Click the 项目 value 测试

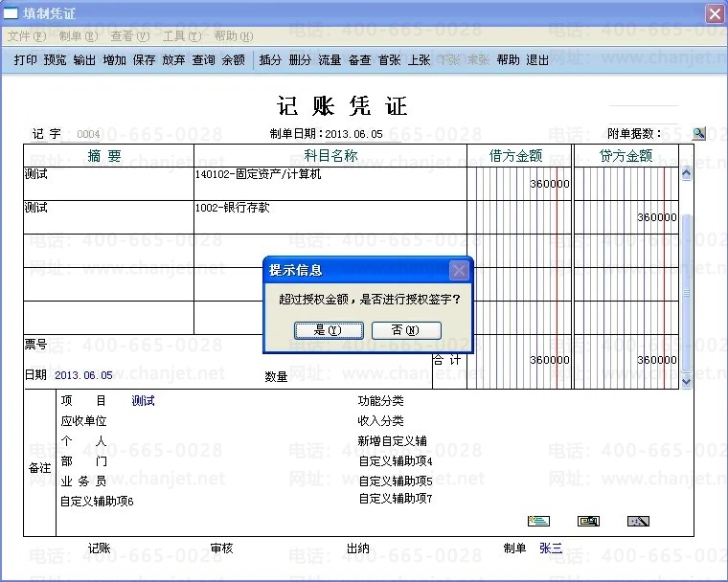point(143,400)
